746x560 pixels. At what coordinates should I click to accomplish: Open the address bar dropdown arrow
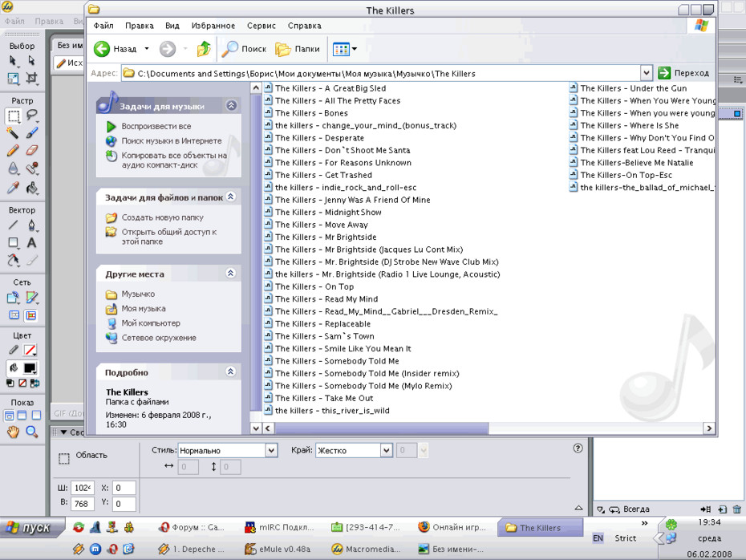pyautogui.click(x=646, y=73)
